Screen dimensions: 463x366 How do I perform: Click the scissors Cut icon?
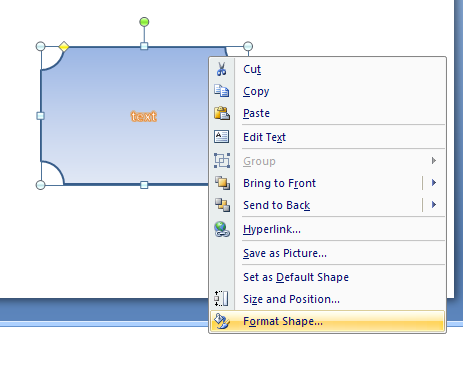coord(222,69)
